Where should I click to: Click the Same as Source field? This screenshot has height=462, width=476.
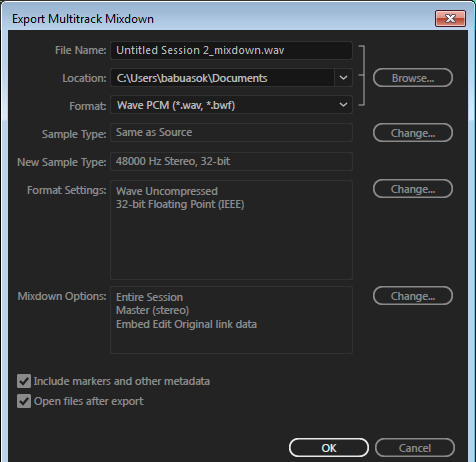click(231, 132)
